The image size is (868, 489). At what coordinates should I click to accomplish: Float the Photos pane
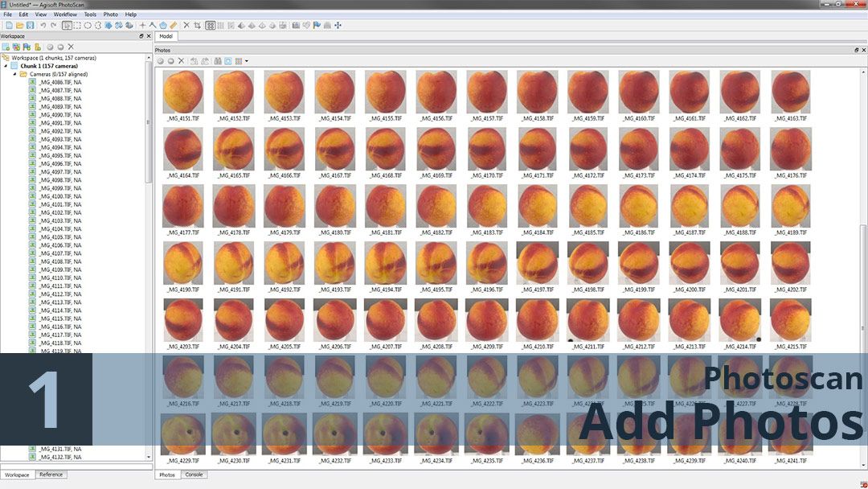coord(857,50)
